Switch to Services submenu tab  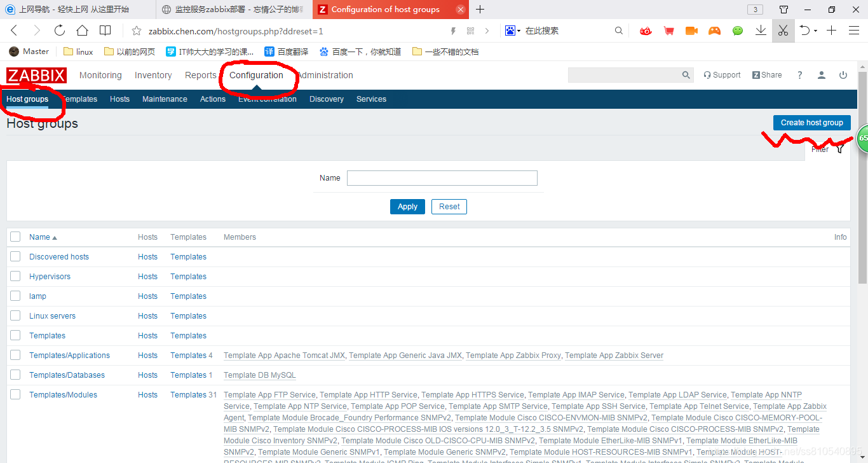click(371, 99)
